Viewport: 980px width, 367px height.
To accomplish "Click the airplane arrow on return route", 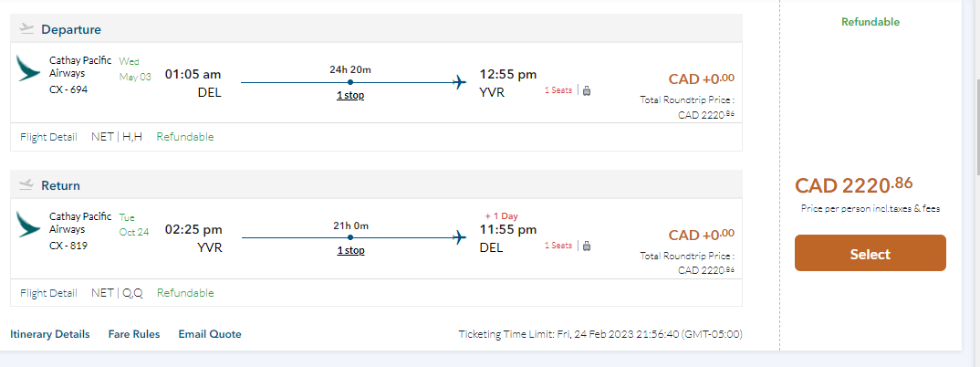I will point(460,239).
